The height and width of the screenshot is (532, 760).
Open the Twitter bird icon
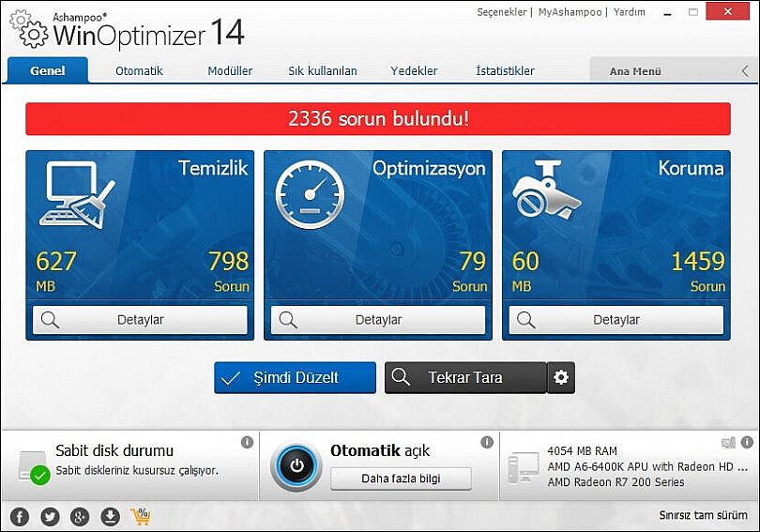(x=50, y=516)
